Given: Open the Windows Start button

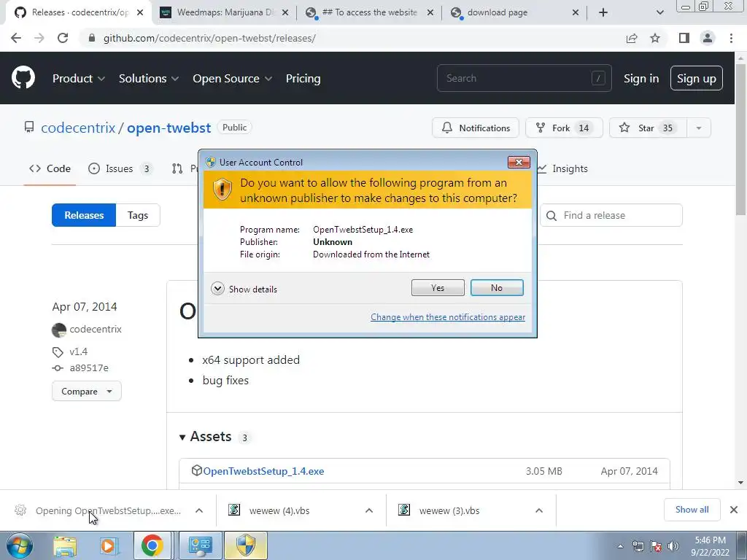Looking at the screenshot, I should (19, 545).
